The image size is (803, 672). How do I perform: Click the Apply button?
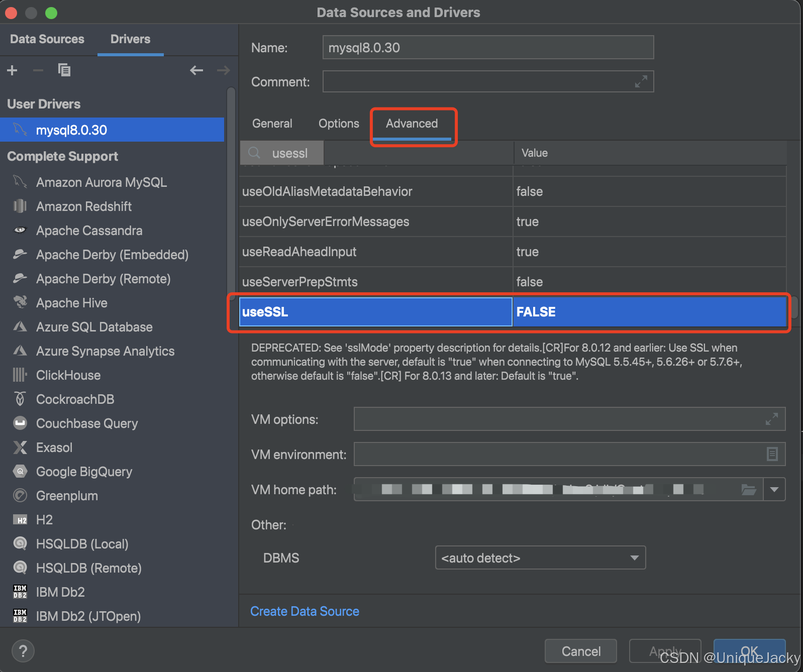tap(665, 651)
